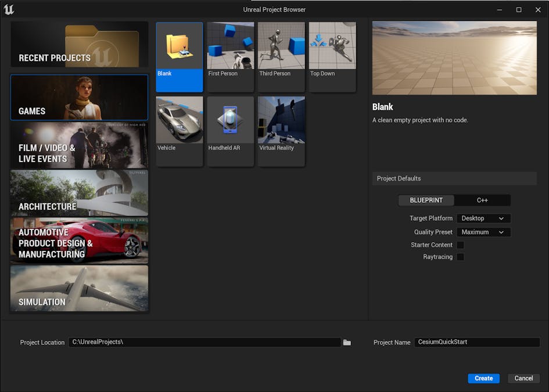
Task: Select the Top Down template icon
Action: tap(332, 45)
